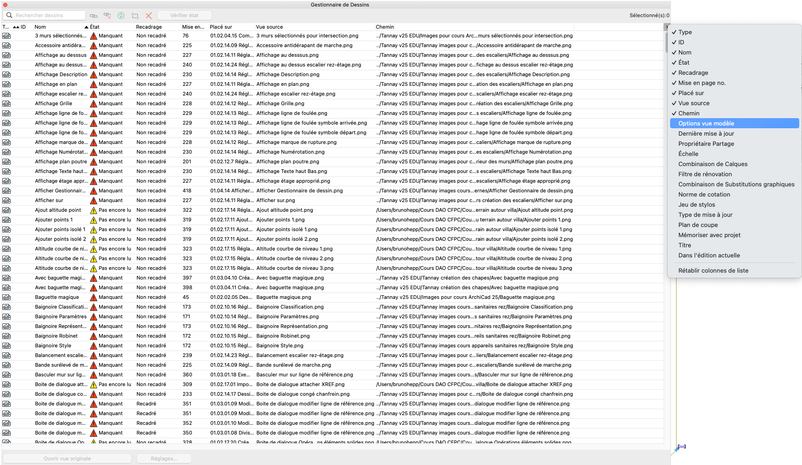
Task: Click the yellow warning icon of 'Ajouter points 1' row
Action: 94,220
